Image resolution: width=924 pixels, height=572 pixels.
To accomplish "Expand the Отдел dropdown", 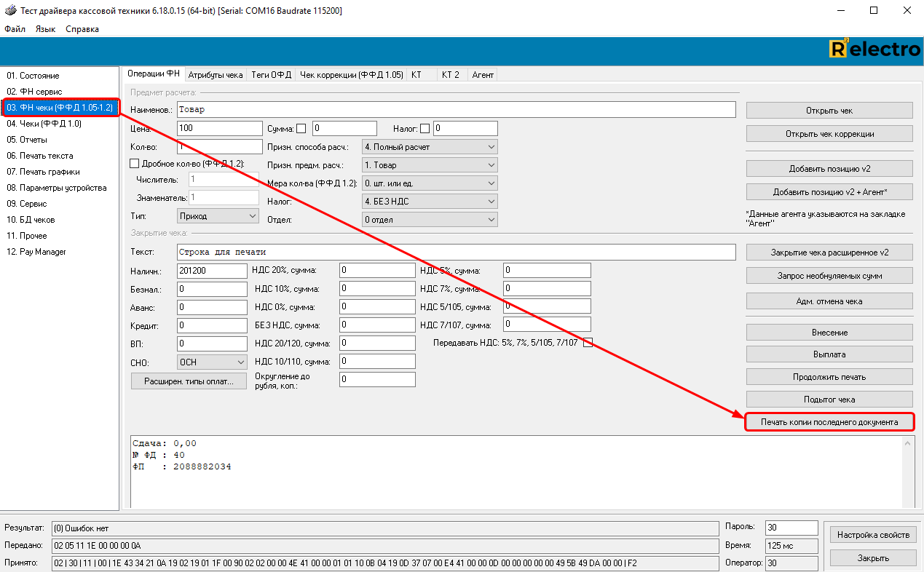I will tap(430, 220).
